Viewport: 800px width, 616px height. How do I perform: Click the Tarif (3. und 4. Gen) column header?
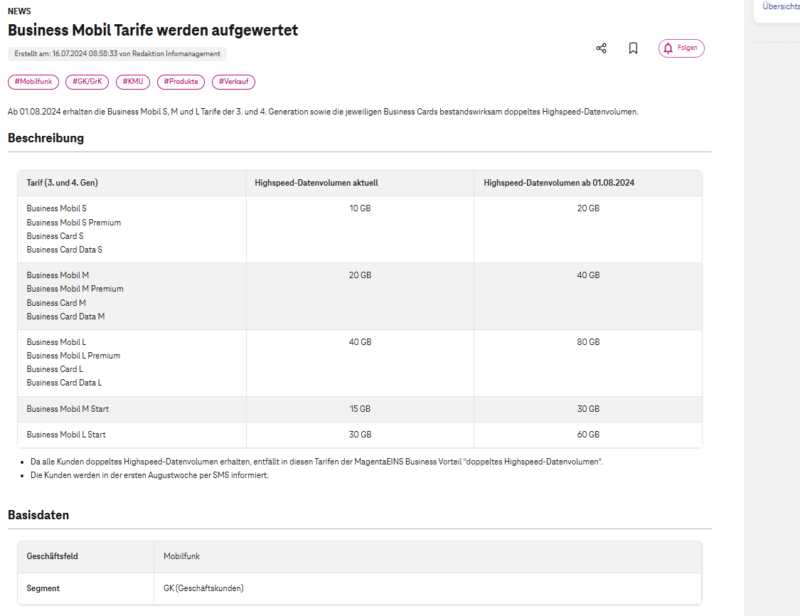pos(62,183)
